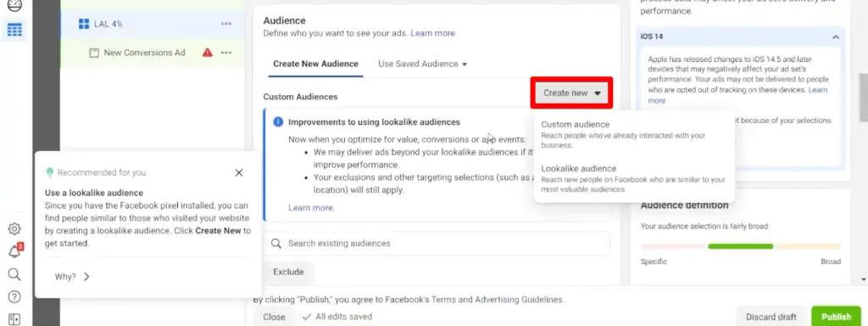Click the blue info icon in notice
868x326 pixels.
(278, 122)
